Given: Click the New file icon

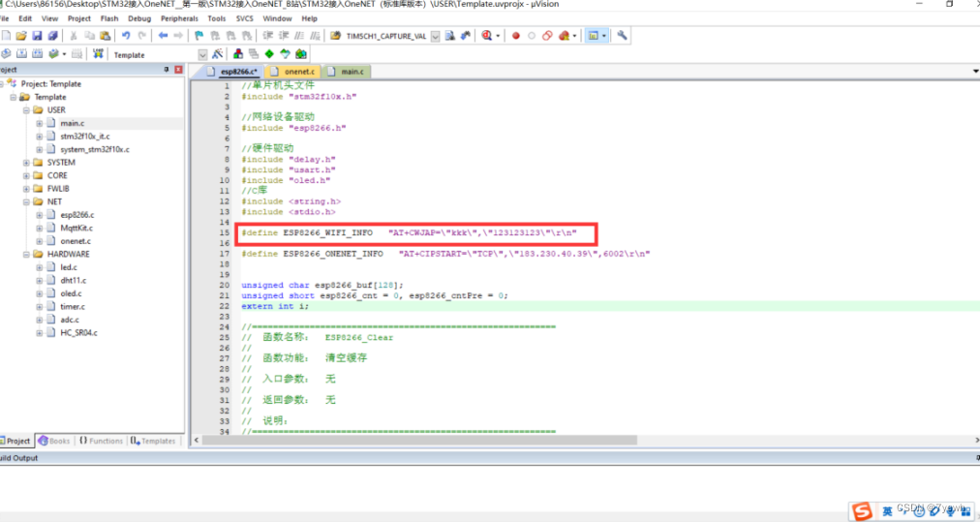Looking at the screenshot, I should pos(6,36).
